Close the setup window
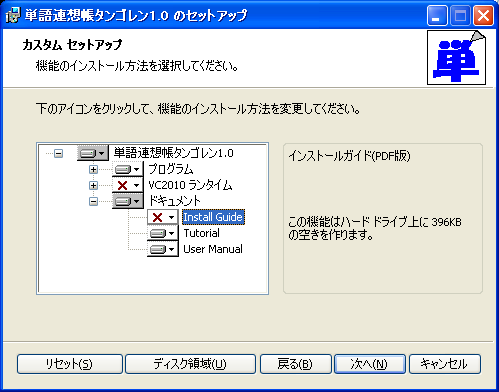 483,16
